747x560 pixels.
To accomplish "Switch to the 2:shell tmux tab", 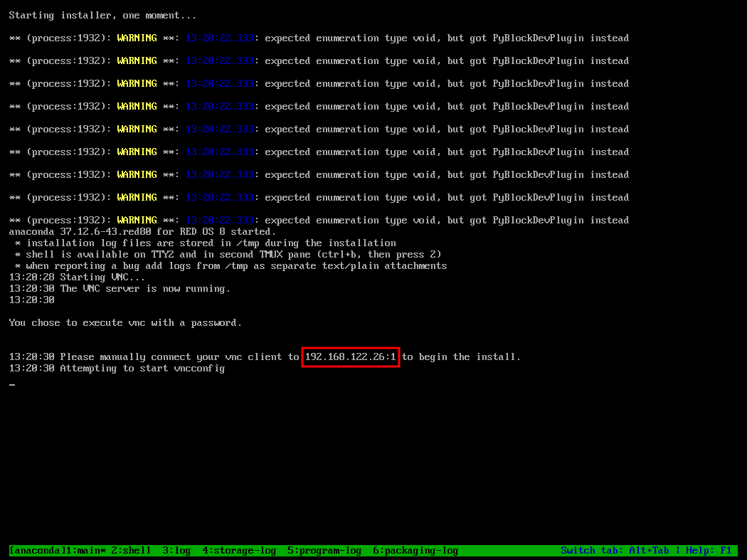I will (x=131, y=550).
